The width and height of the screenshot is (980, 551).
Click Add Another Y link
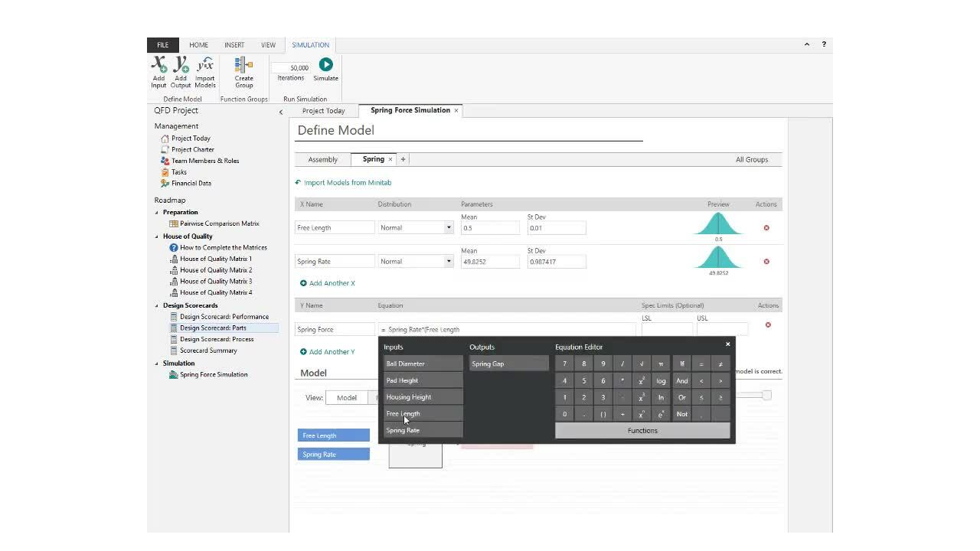tap(328, 352)
